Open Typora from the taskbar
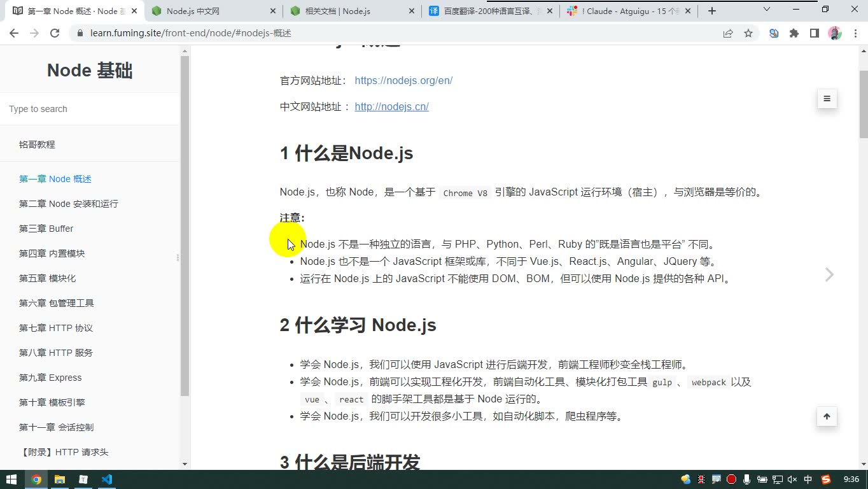Image resolution: width=868 pixels, height=489 pixels. [x=83, y=479]
